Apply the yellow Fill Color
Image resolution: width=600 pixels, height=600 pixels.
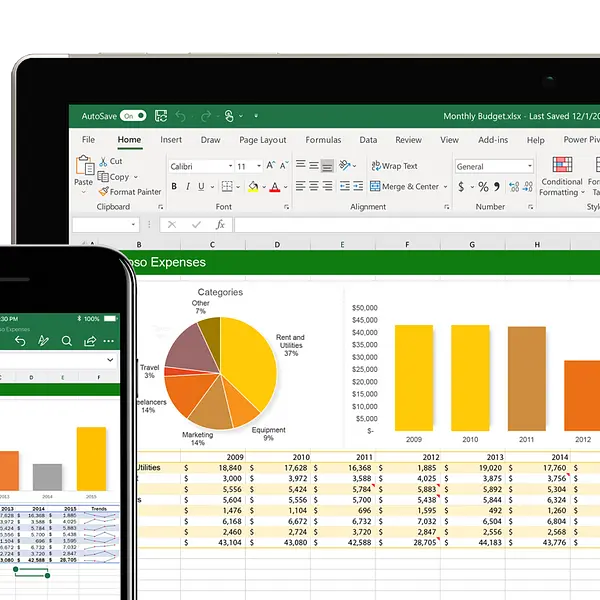tap(253, 186)
